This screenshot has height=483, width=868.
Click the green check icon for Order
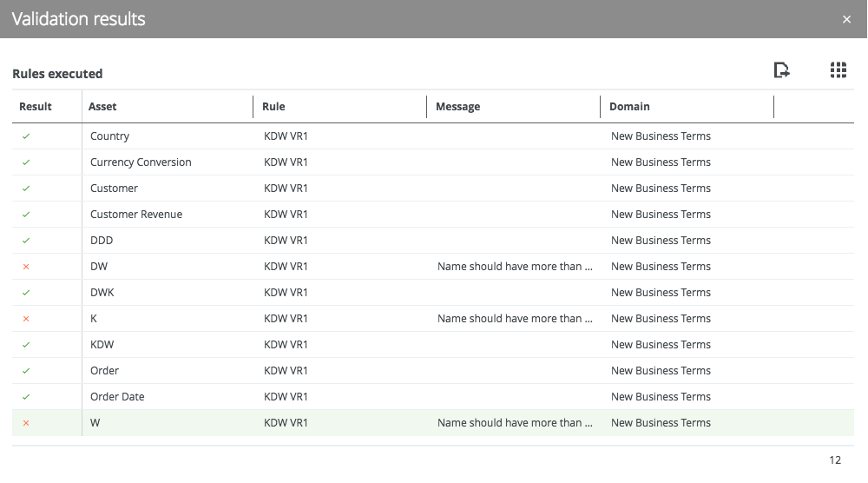(26, 371)
